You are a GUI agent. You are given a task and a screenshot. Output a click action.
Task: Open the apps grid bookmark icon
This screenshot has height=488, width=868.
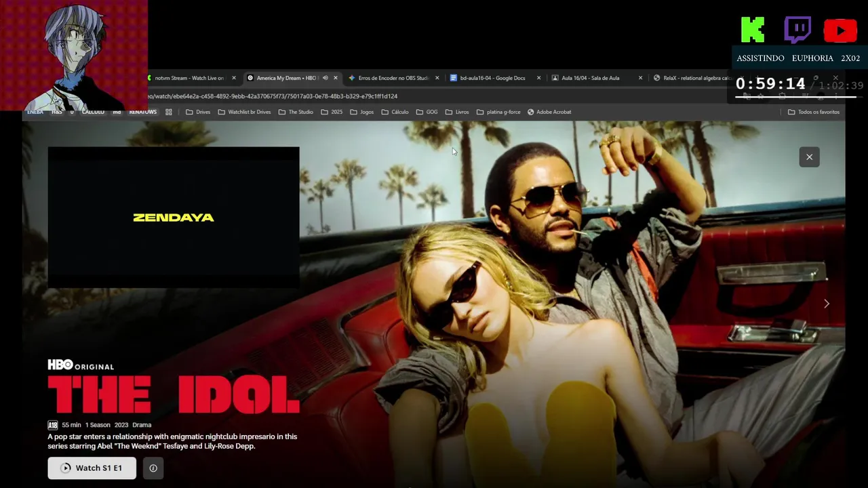tap(169, 112)
